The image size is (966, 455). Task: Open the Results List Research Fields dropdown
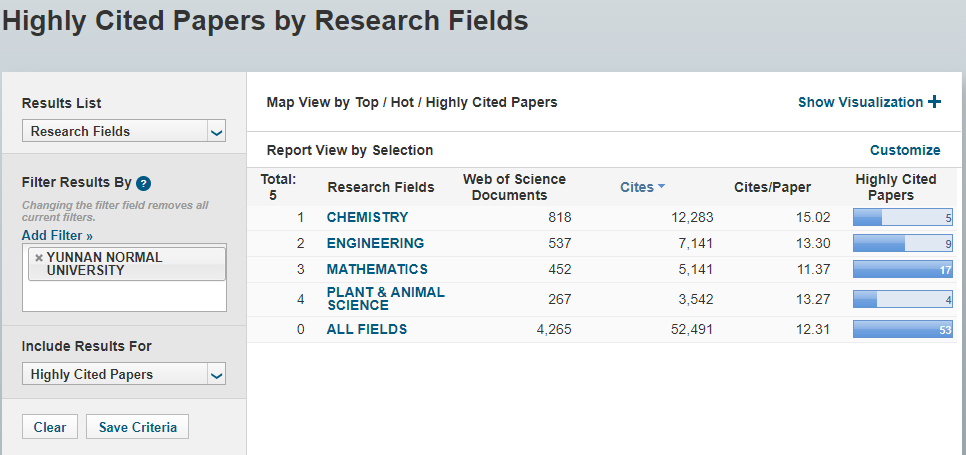[124, 131]
